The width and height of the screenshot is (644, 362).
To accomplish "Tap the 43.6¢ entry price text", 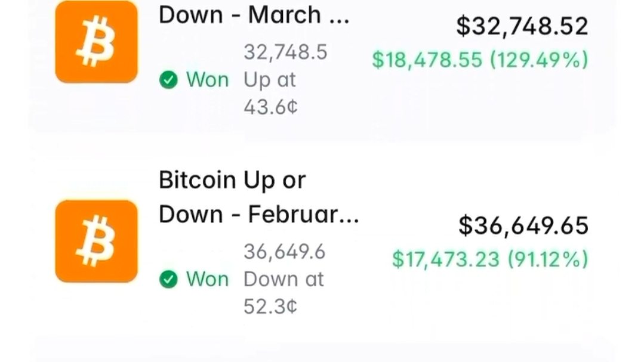I will [x=270, y=107].
